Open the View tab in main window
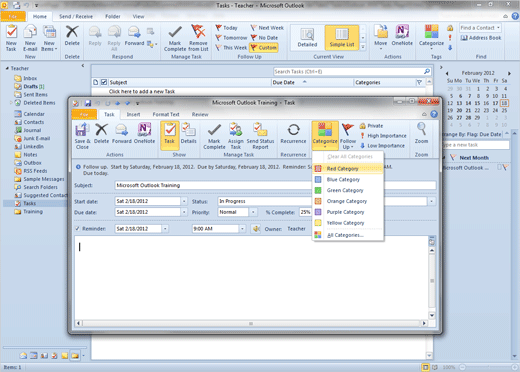520x372 pixels. click(x=138, y=16)
